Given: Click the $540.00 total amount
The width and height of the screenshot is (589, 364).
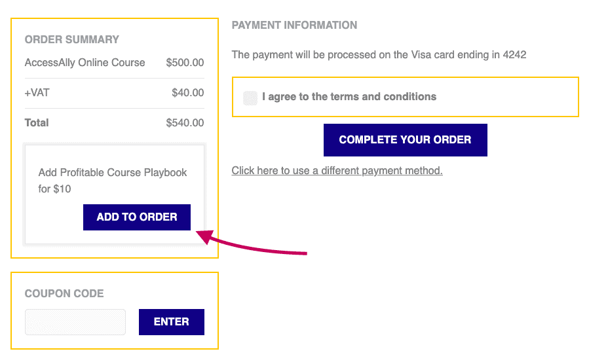Looking at the screenshot, I should 185,122.
